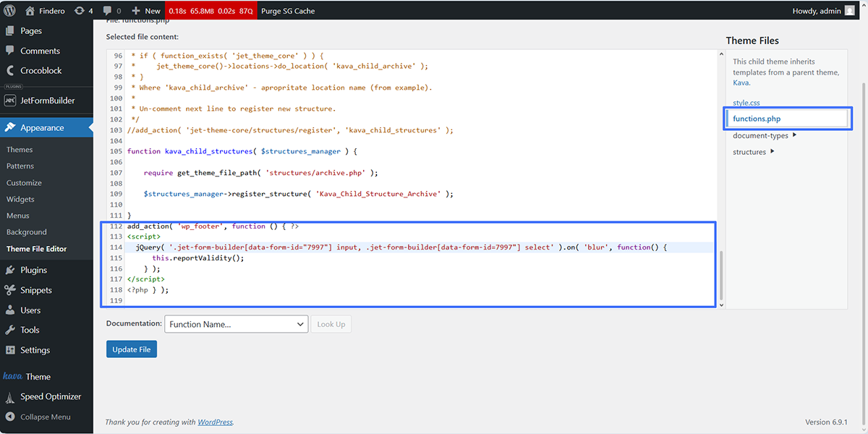Click Purge SG Cache in admin bar
Image resolution: width=868 pixels, height=434 pixels.
coord(288,11)
